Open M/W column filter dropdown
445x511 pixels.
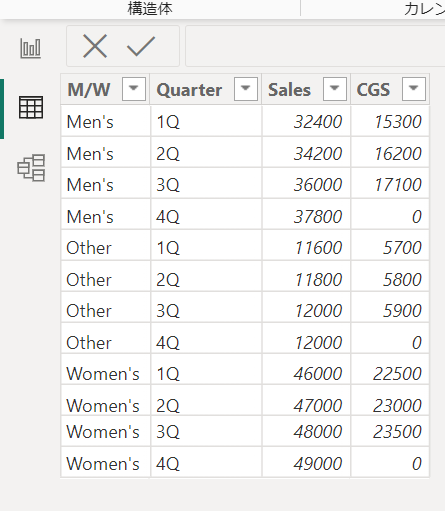(x=134, y=89)
